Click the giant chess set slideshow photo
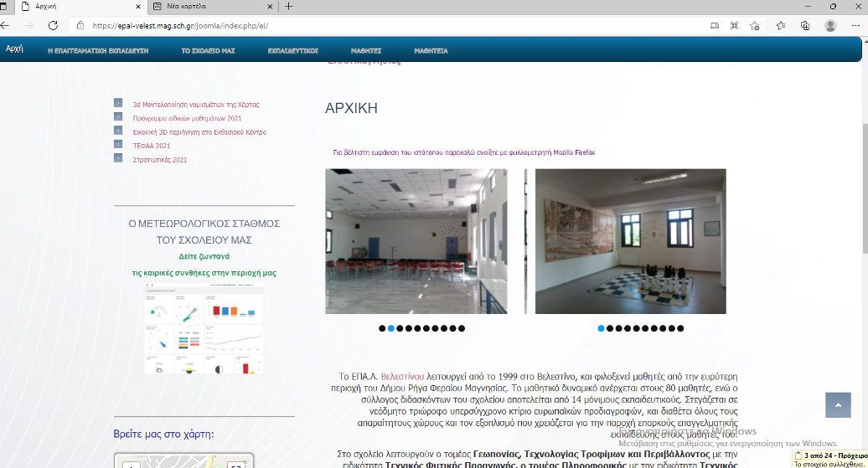 tap(631, 241)
